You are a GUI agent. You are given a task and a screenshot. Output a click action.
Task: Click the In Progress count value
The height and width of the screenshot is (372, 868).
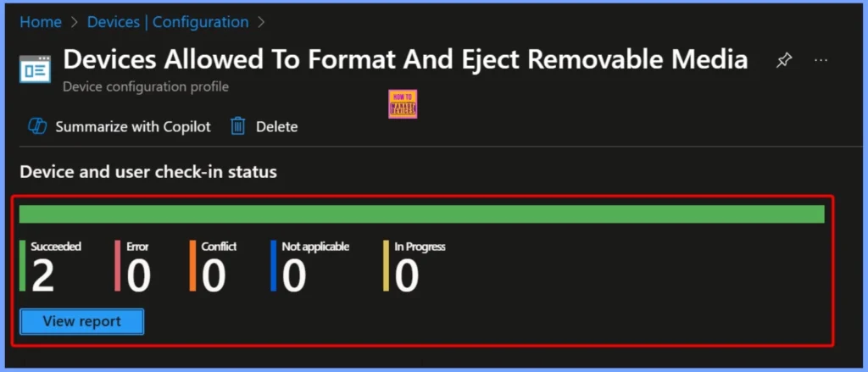(407, 276)
